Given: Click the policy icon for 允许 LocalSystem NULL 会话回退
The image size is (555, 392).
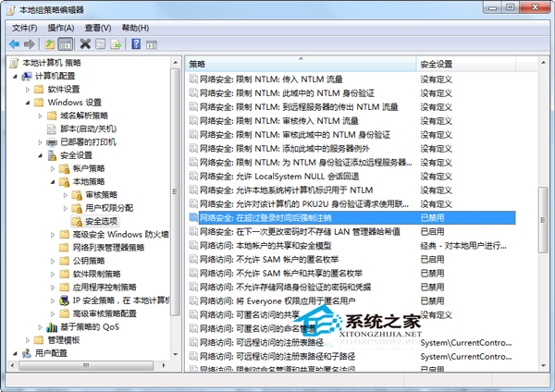Looking at the screenshot, I should (x=193, y=177).
